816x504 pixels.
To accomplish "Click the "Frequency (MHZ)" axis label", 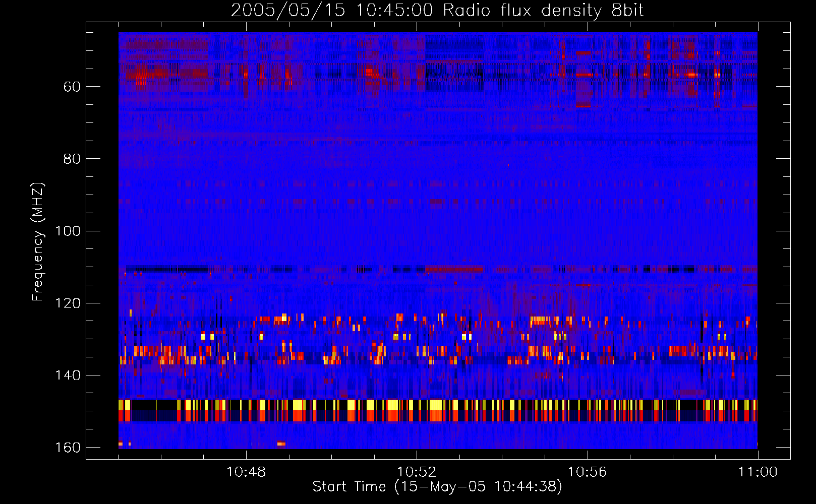I will pyautogui.click(x=38, y=241).
